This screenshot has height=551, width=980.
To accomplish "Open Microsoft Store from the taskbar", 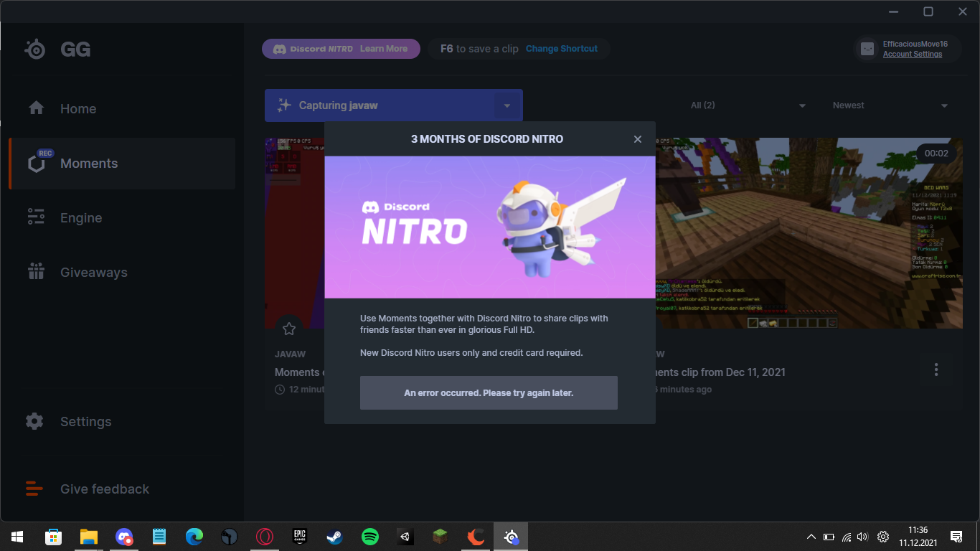I will point(53,537).
